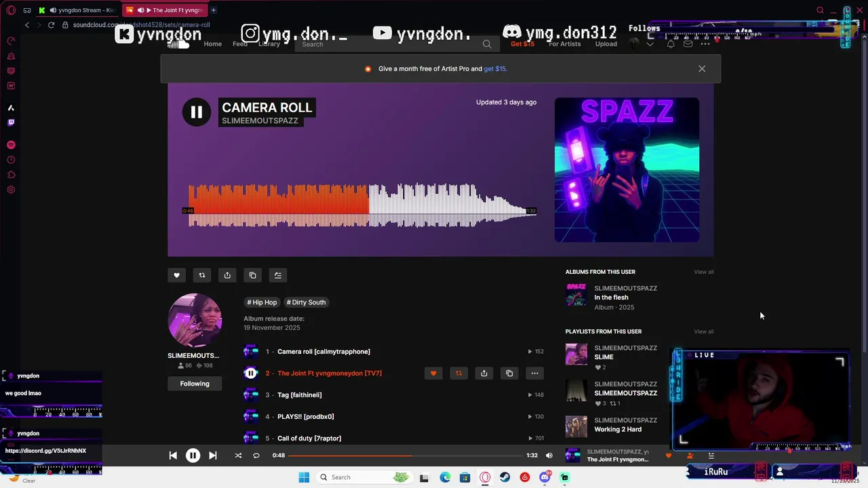Share the Camera Roll playlist
Image resolution: width=868 pixels, height=488 pixels.
227,275
